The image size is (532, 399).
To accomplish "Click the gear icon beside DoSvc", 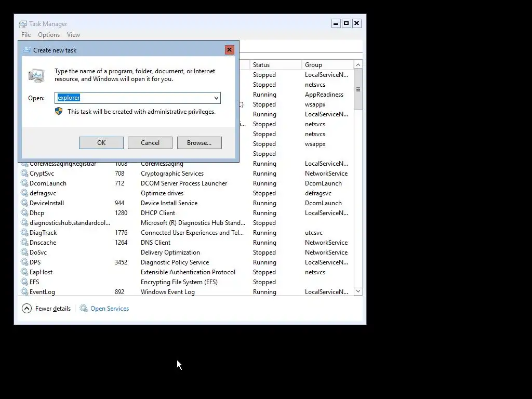I will [24, 252].
